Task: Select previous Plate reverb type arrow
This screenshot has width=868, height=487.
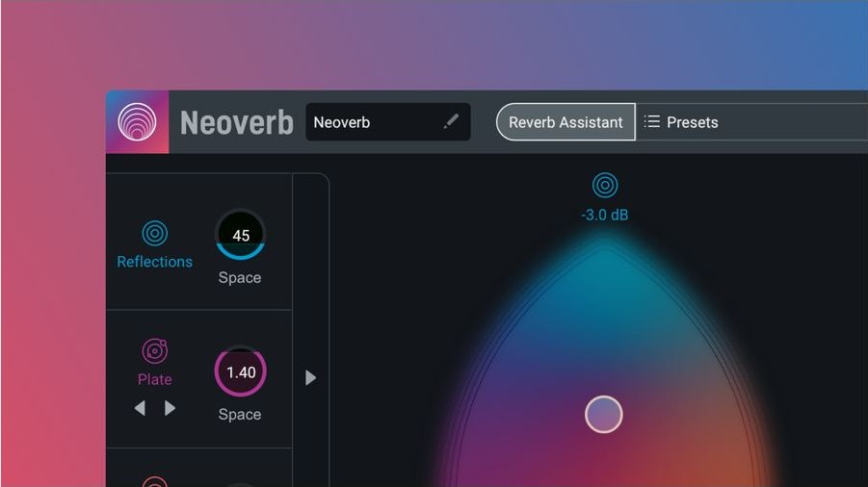Action: point(140,408)
